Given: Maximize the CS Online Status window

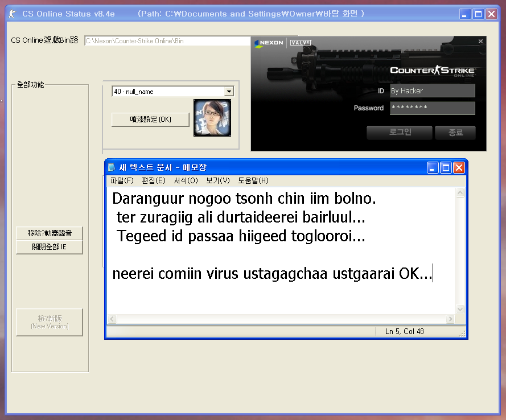Looking at the screenshot, I should click(x=478, y=14).
